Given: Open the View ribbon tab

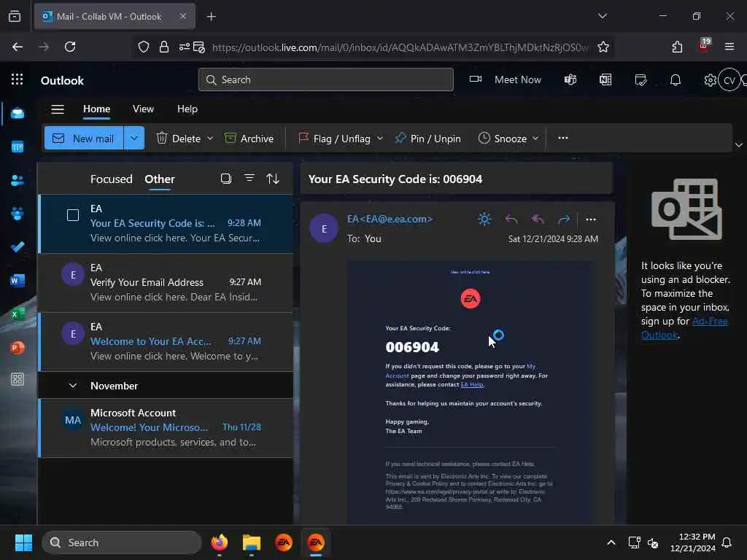Looking at the screenshot, I should click(x=144, y=109).
